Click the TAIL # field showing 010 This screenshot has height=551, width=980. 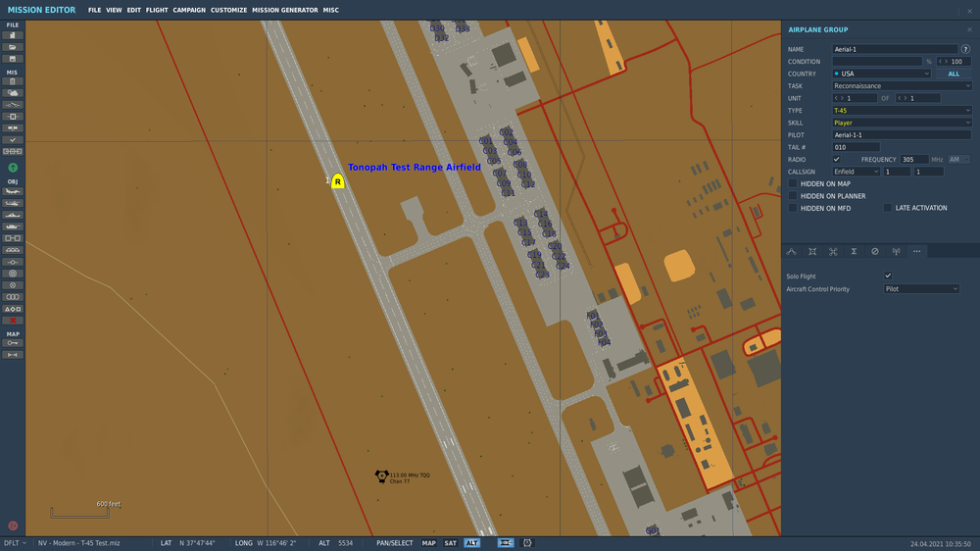[x=856, y=147]
